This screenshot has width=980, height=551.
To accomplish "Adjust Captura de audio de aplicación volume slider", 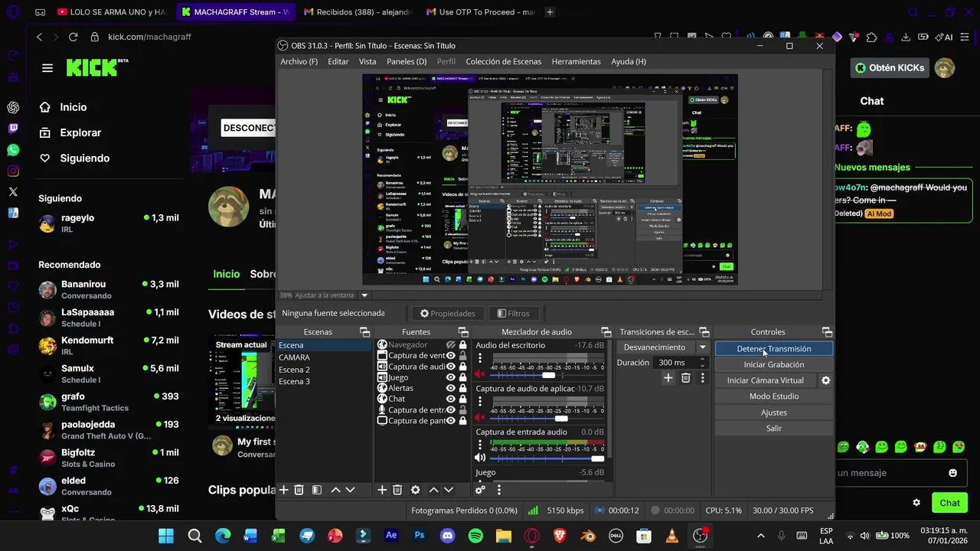I will click(547, 419).
